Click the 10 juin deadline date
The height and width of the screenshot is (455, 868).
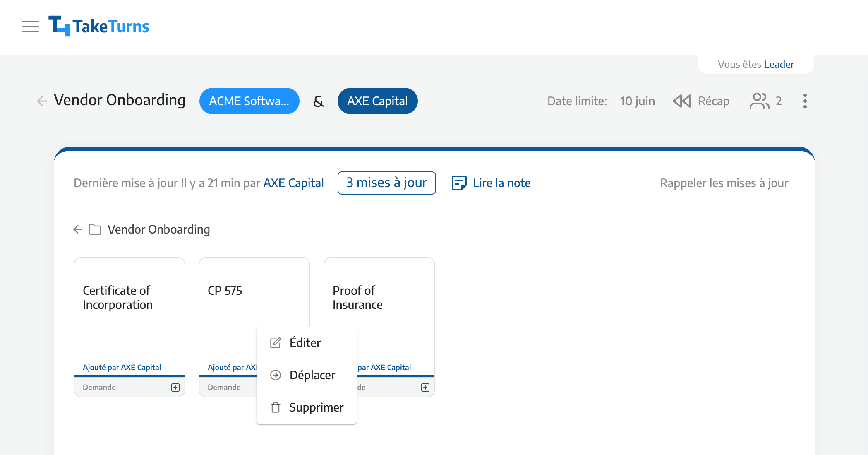coord(637,101)
